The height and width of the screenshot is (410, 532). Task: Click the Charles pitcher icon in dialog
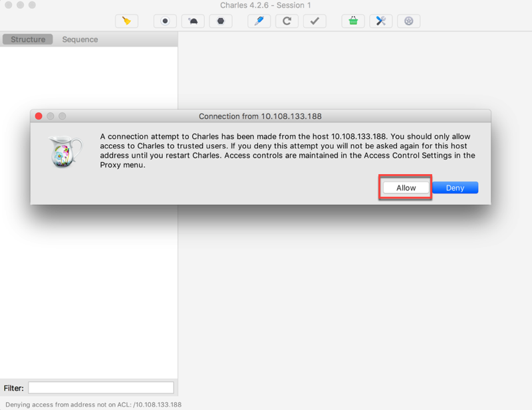coord(65,152)
